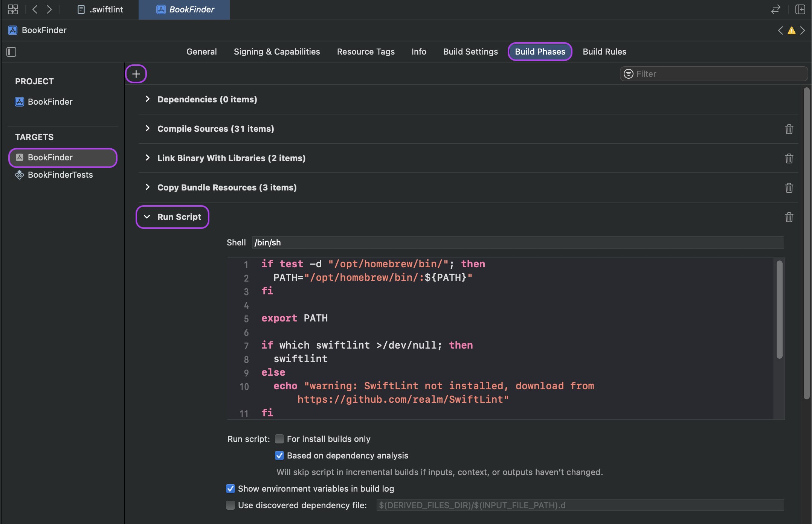Click the navigate back arrow icon
812x524 pixels.
35,9
